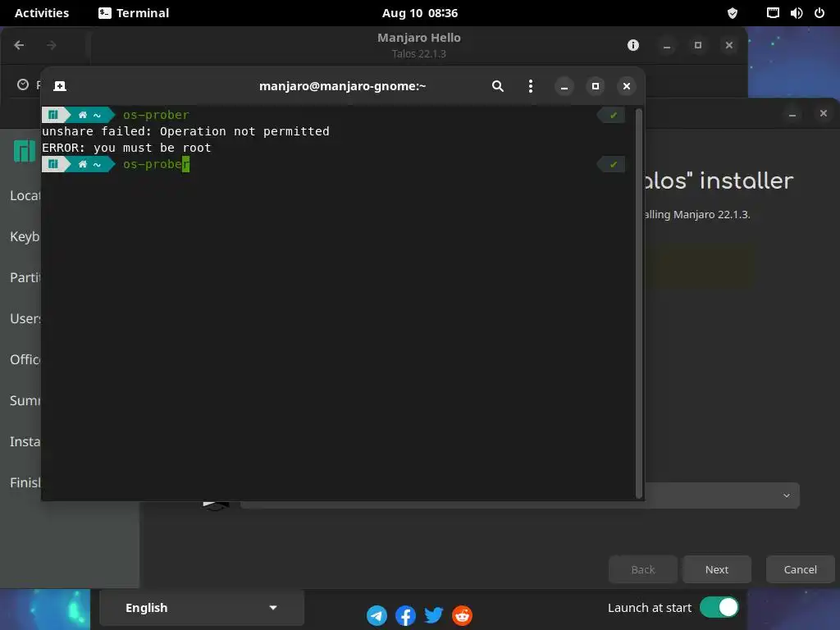Open the Facebook social link
This screenshot has height=630, width=840.
[405, 615]
